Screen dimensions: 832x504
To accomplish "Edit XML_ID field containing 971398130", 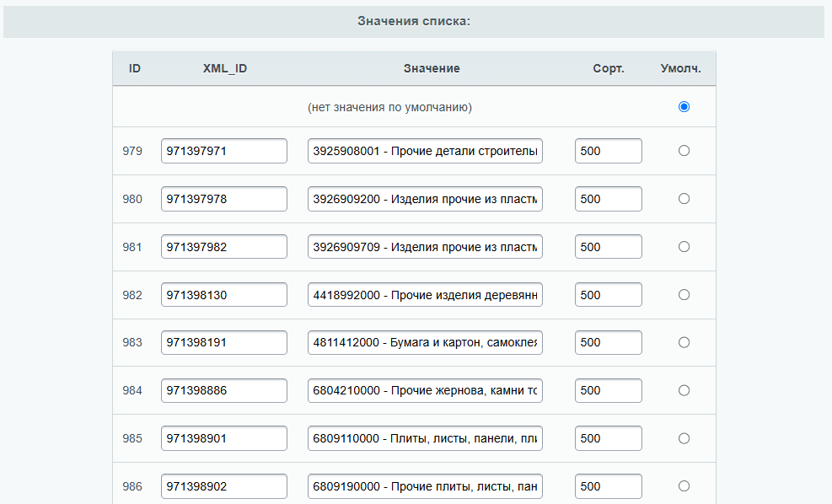I will pyautogui.click(x=224, y=295).
